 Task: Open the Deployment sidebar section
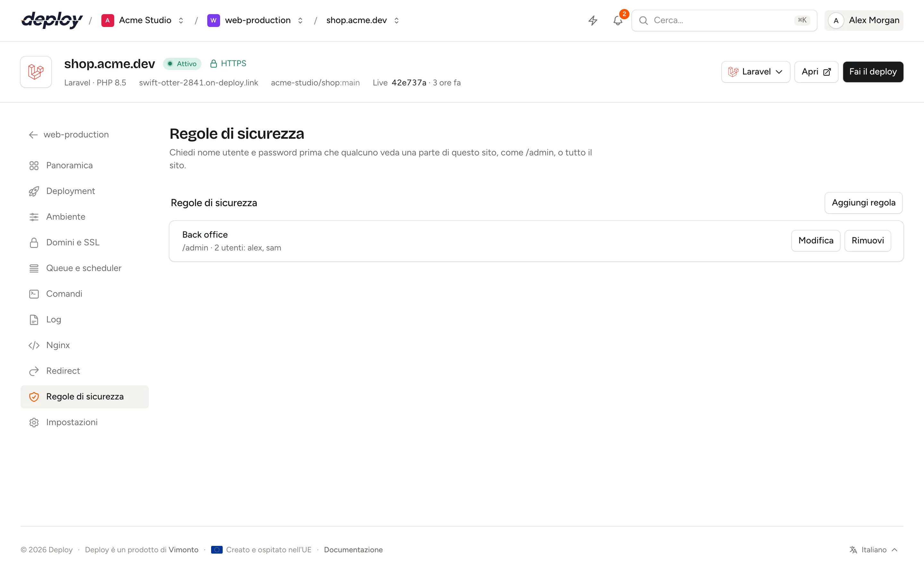click(x=84, y=191)
